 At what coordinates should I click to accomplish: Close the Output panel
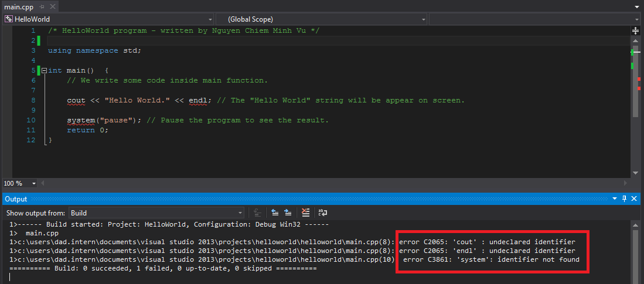pyautogui.click(x=635, y=199)
